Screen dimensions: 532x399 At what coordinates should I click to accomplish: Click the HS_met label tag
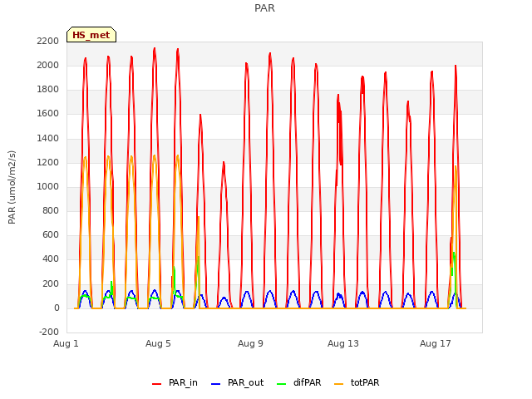91,35
